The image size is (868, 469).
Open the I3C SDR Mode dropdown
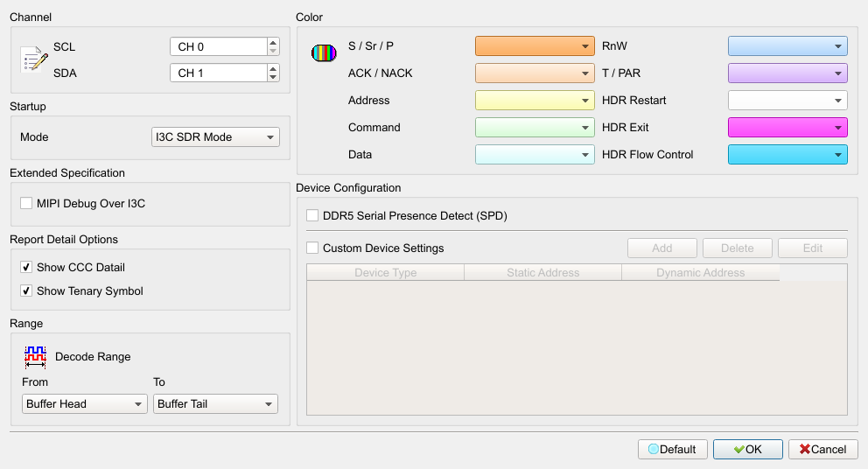[x=215, y=137]
